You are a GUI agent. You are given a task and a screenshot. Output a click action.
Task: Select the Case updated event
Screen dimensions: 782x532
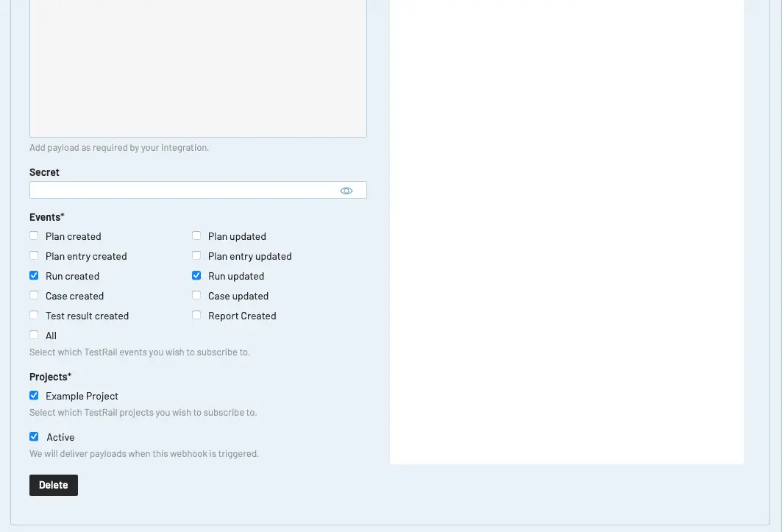pos(196,296)
